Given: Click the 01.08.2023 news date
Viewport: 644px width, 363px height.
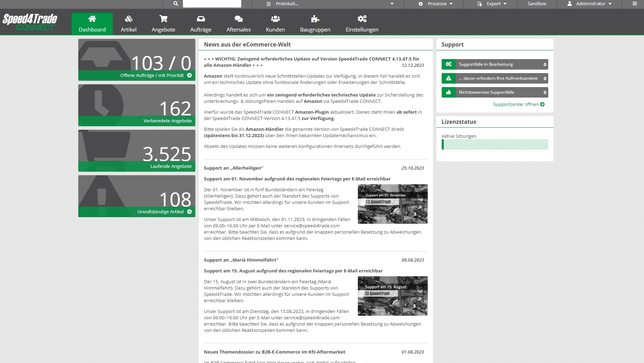Looking at the screenshot, I should tap(413, 352).
